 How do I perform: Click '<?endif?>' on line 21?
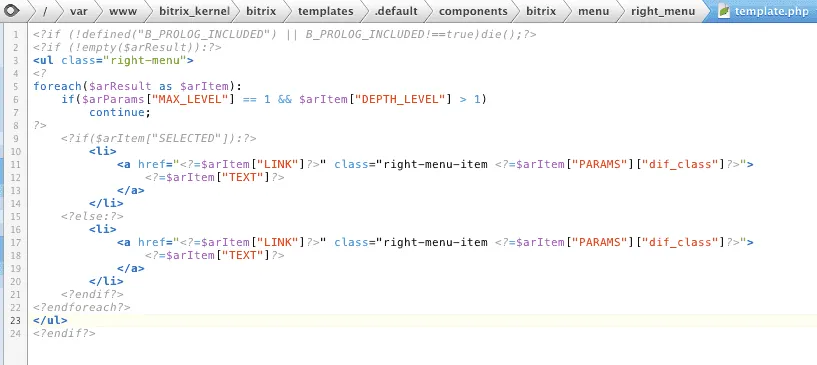92,295
